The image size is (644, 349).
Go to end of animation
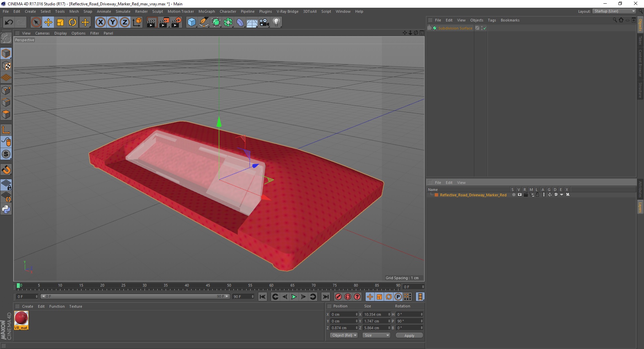(x=325, y=297)
